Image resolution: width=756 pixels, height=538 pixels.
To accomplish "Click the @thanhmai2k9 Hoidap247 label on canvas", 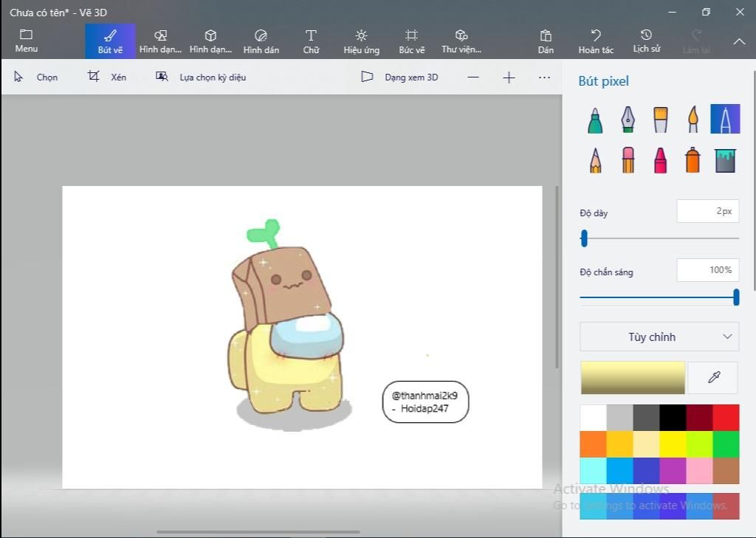I will pos(425,402).
